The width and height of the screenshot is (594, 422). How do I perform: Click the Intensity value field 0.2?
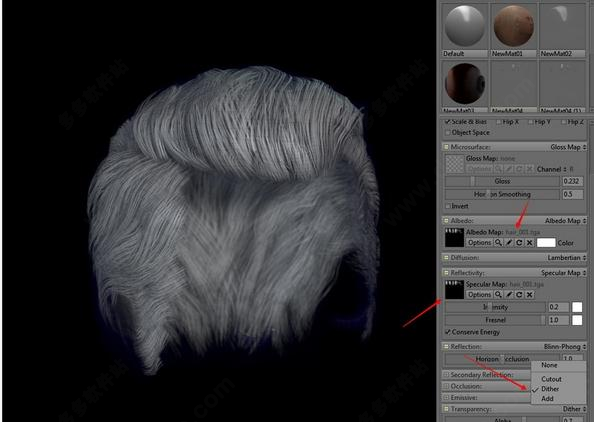tap(558, 307)
